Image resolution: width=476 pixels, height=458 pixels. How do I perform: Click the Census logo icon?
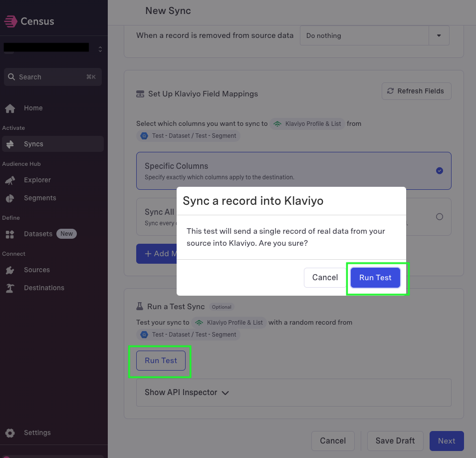(10, 21)
